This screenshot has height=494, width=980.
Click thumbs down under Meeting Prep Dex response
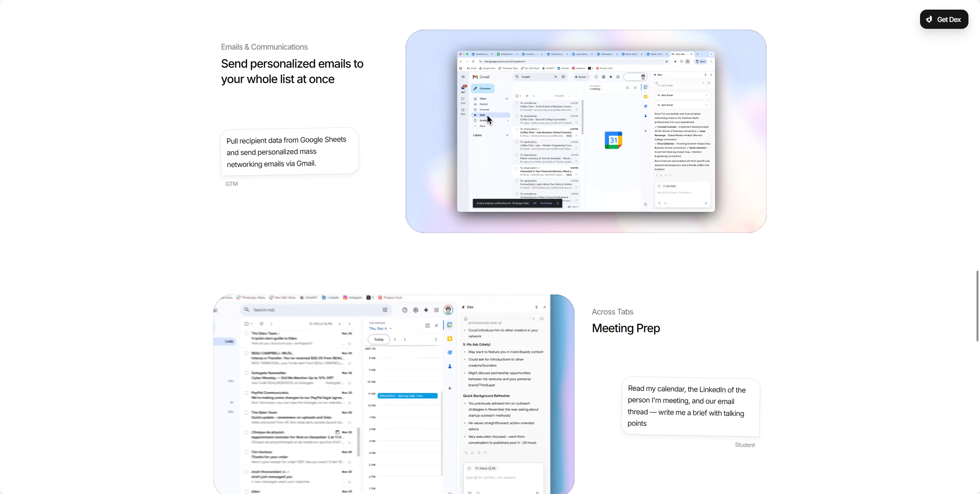tap(479, 452)
